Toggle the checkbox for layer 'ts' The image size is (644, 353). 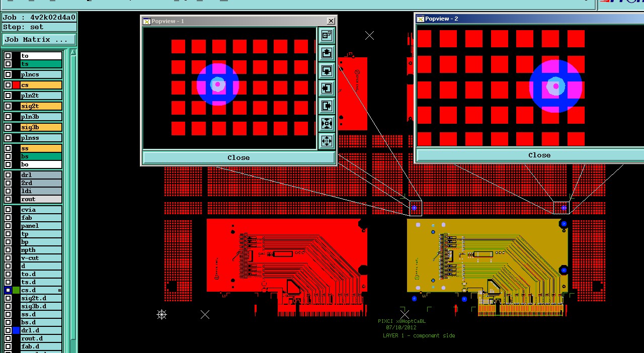8,64
